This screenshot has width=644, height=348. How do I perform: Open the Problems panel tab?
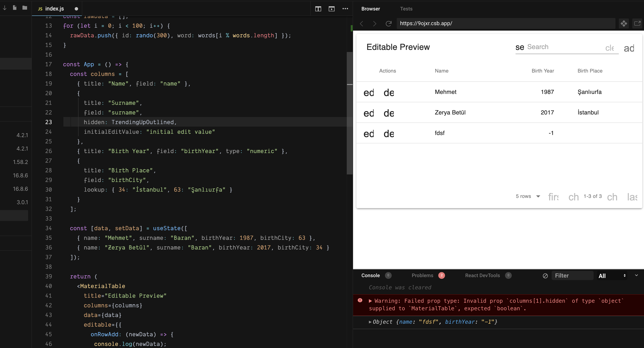[x=423, y=276]
